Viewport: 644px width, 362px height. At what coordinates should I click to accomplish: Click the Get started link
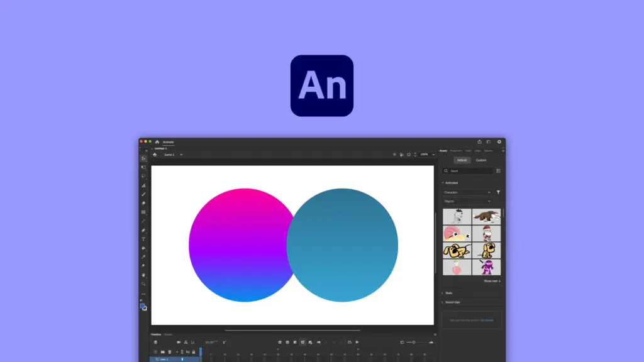487,320
